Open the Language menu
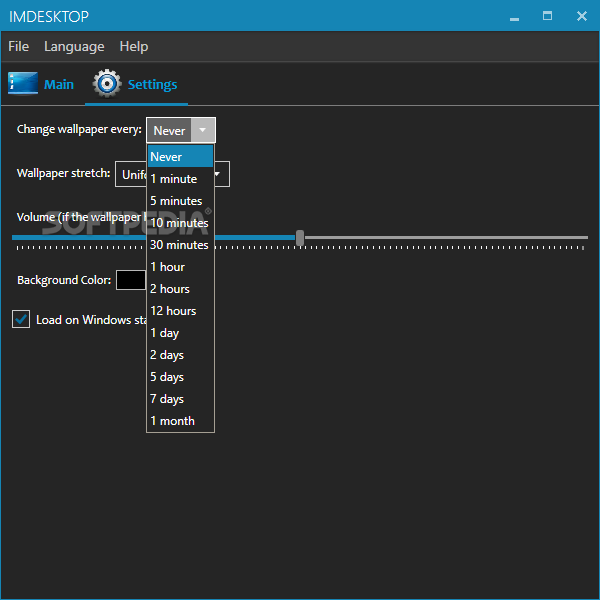Viewport: 600px width, 600px height. click(74, 46)
